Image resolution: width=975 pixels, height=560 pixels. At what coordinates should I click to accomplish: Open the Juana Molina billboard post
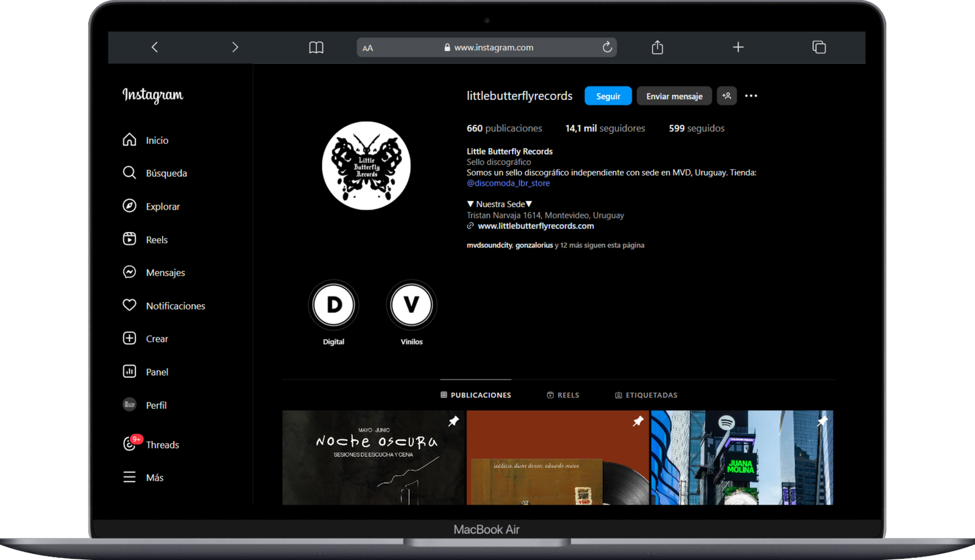point(742,458)
